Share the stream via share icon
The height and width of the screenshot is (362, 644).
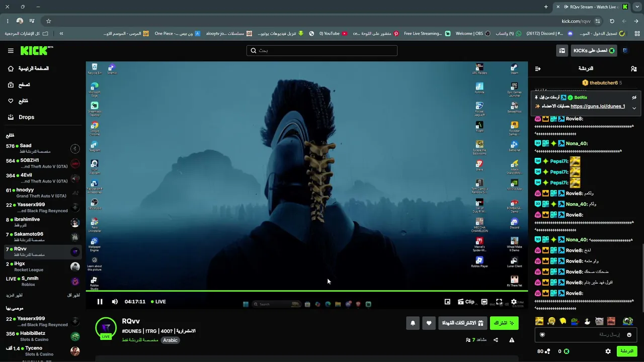coord(496,340)
